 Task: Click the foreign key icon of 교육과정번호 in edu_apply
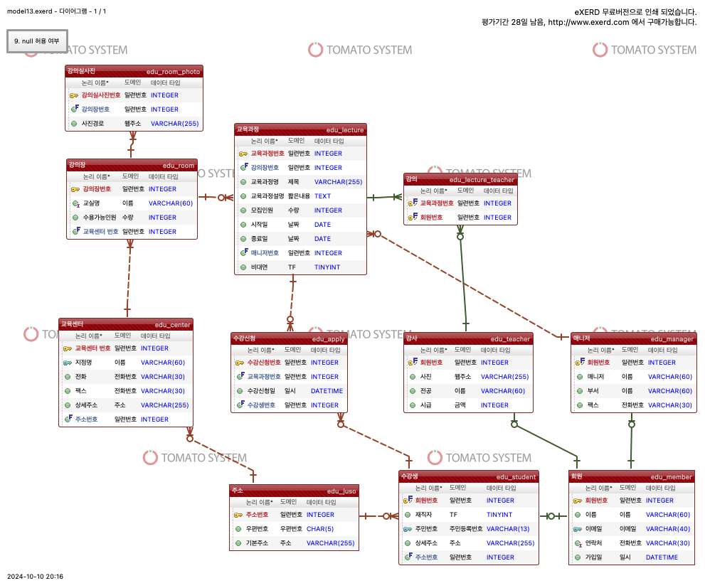point(240,376)
